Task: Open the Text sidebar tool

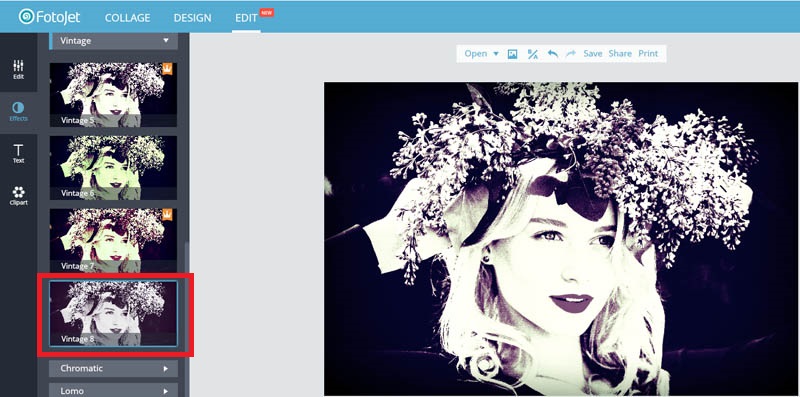Action: (x=18, y=154)
